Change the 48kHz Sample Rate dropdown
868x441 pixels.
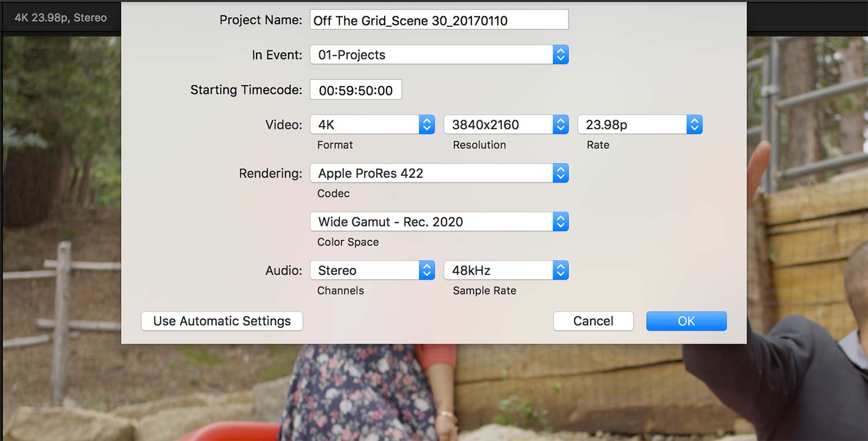pos(506,270)
